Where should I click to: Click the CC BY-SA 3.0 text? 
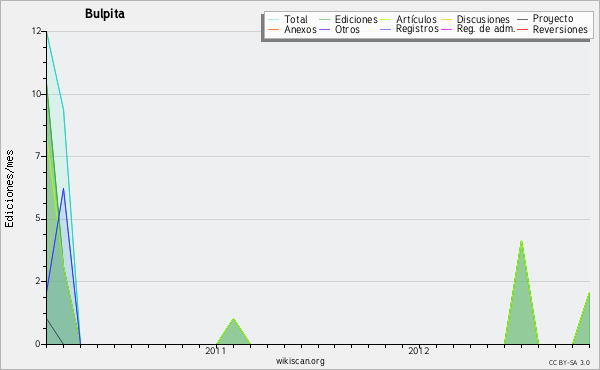pos(569,362)
